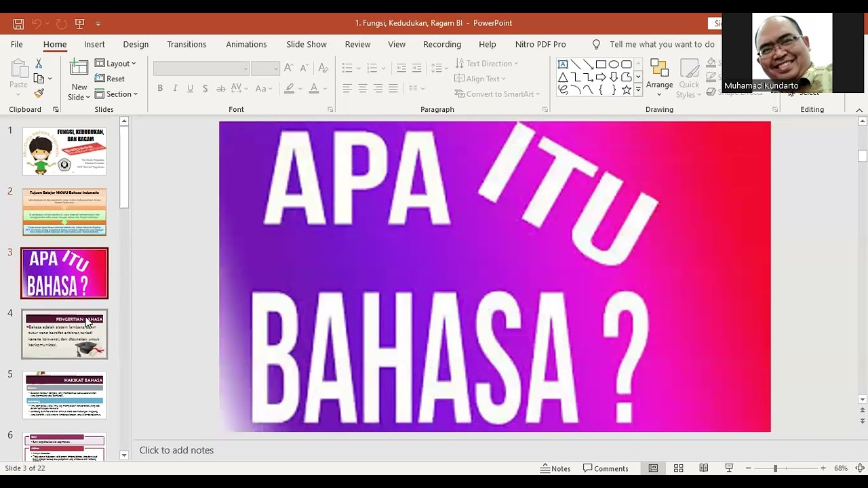868x488 pixels.
Task: Start Slide Show from the status bar icon
Action: coord(729,468)
